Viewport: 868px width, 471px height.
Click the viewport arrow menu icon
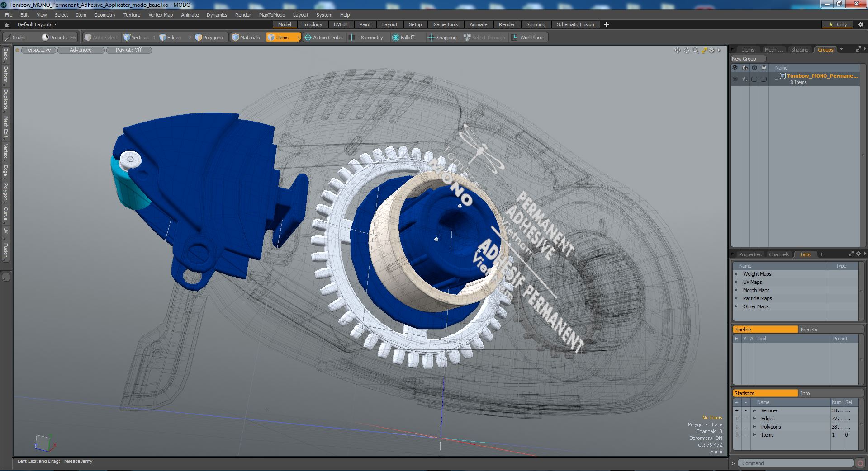pyautogui.click(x=719, y=50)
